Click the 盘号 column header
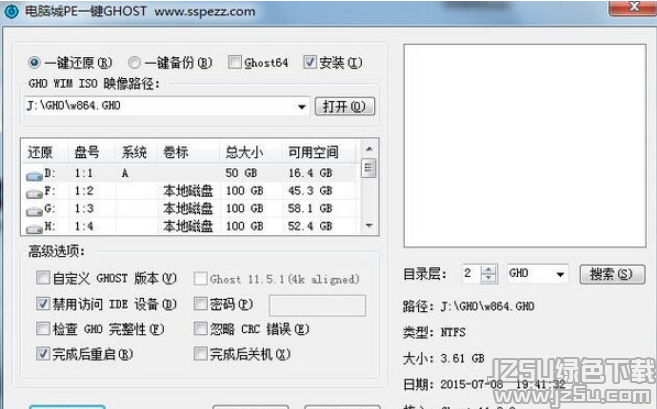 [x=91, y=152]
